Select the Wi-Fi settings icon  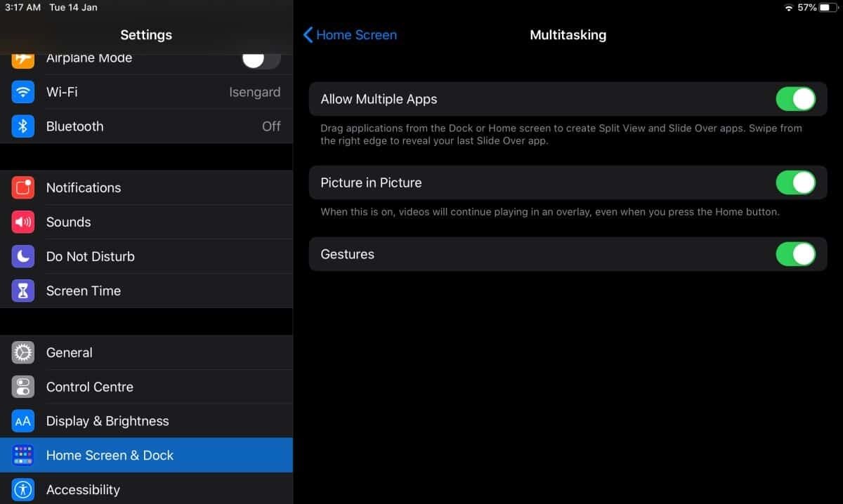22,92
